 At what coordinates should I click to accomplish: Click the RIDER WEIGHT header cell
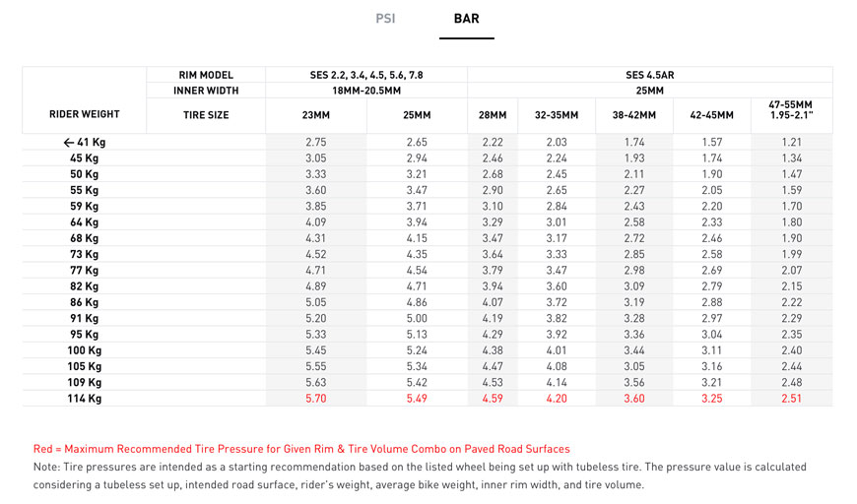(x=84, y=115)
